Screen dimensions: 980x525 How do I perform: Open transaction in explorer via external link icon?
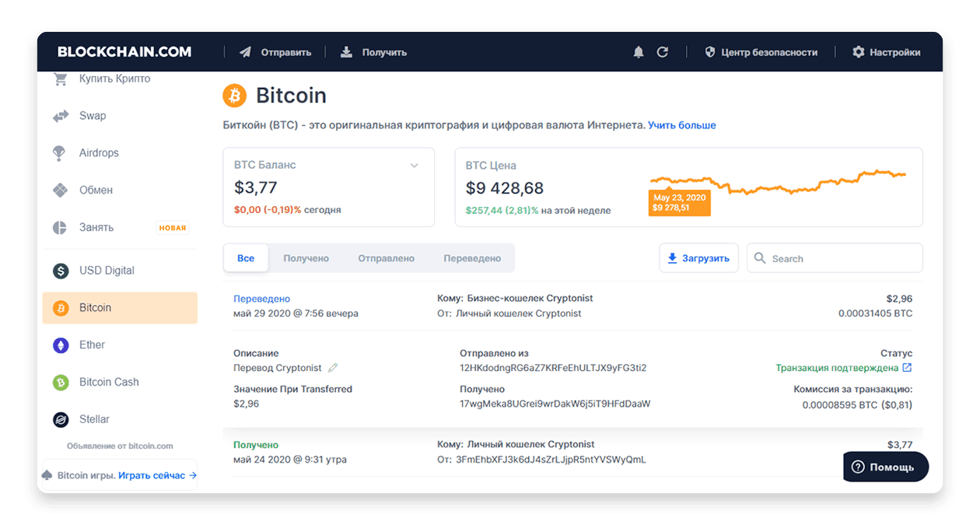pos(907,368)
